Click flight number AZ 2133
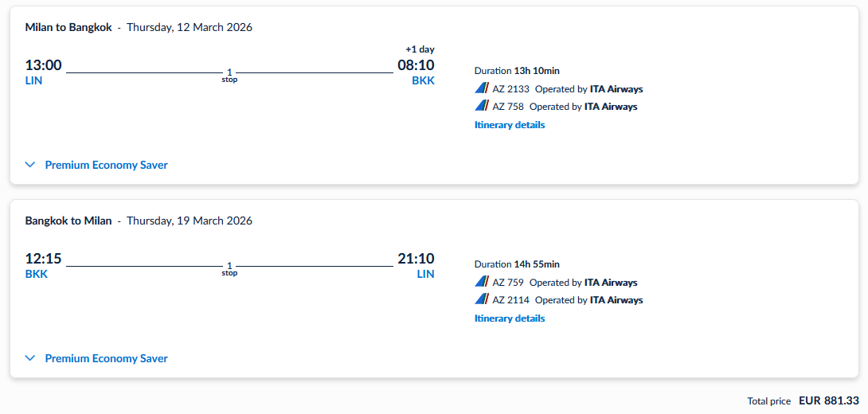Viewport: 868px width, 414px height. (x=510, y=89)
